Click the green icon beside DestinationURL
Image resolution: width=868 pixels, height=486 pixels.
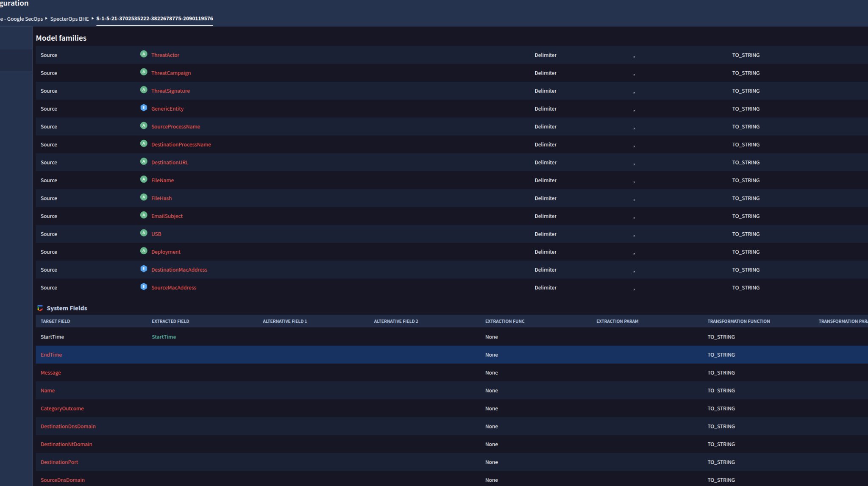pos(144,161)
